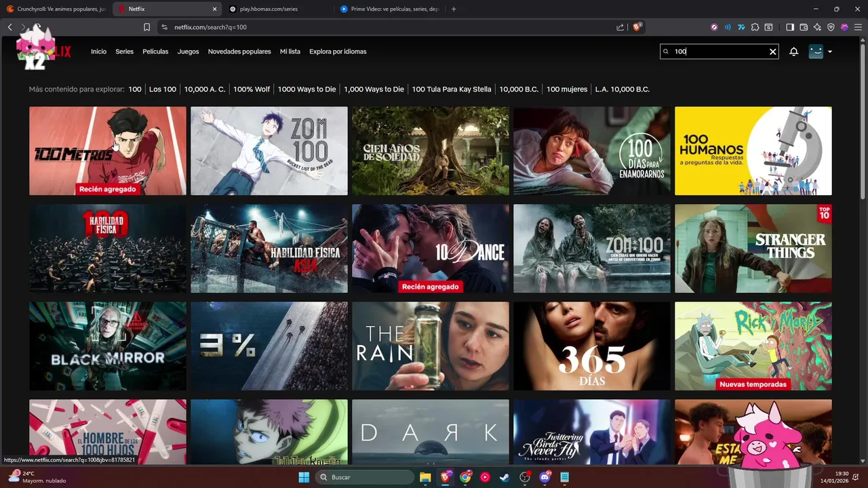Click the browser address bar URL

[210, 27]
